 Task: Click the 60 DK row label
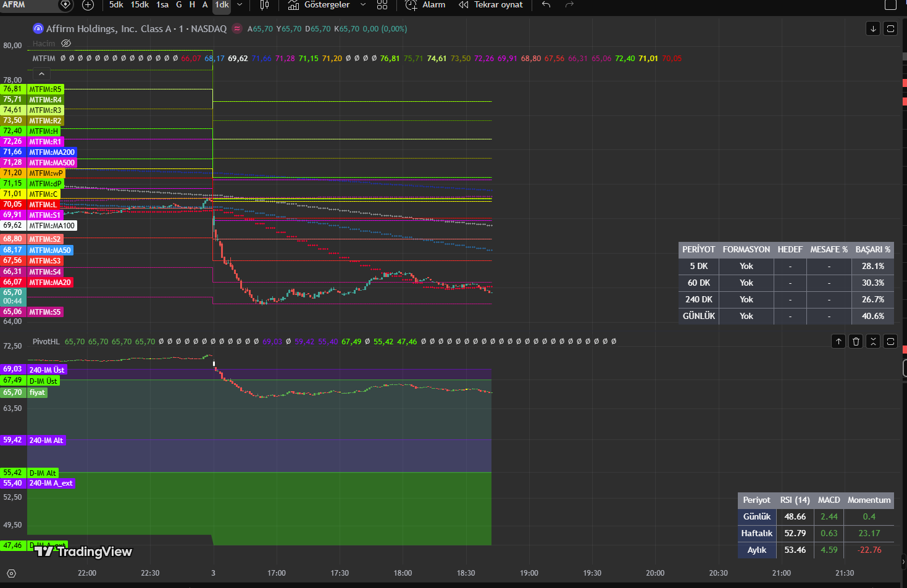pyautogui.click(x=698, y=283)
